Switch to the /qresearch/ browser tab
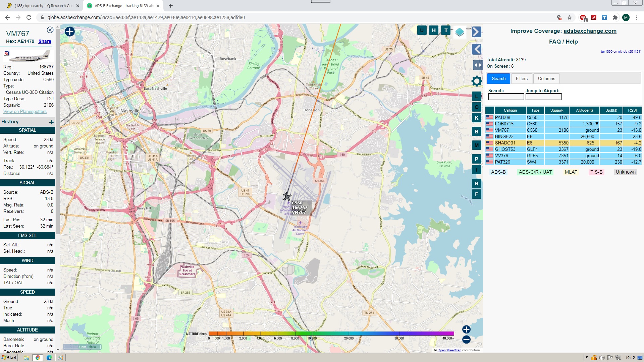644x362 pixels. 44,6
